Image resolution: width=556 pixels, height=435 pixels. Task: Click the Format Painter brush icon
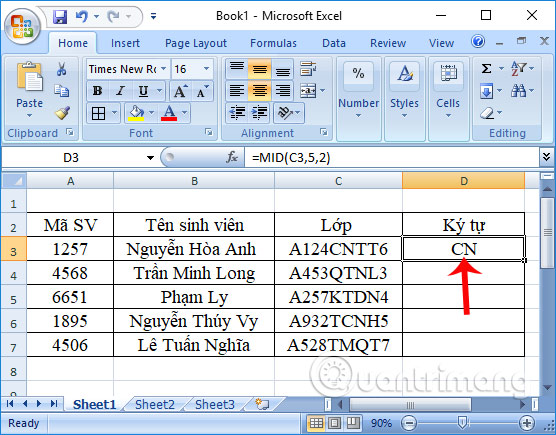pos(62,113)
